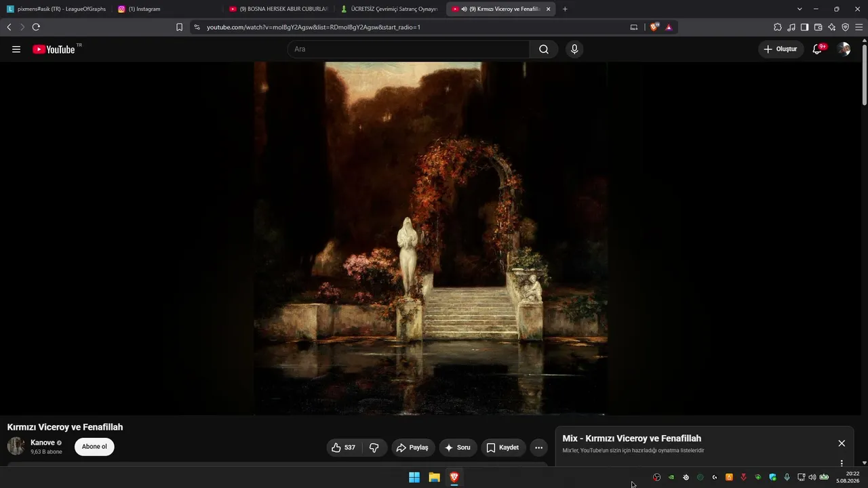Open Windows Security tray shield icon
This screenshot has height=488, width=868.
point(772,477)
